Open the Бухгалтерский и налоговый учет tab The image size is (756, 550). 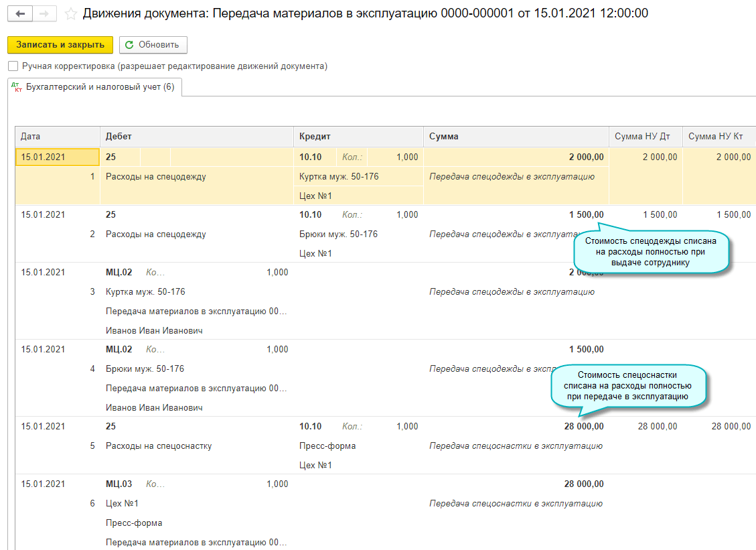pos(94,87)
